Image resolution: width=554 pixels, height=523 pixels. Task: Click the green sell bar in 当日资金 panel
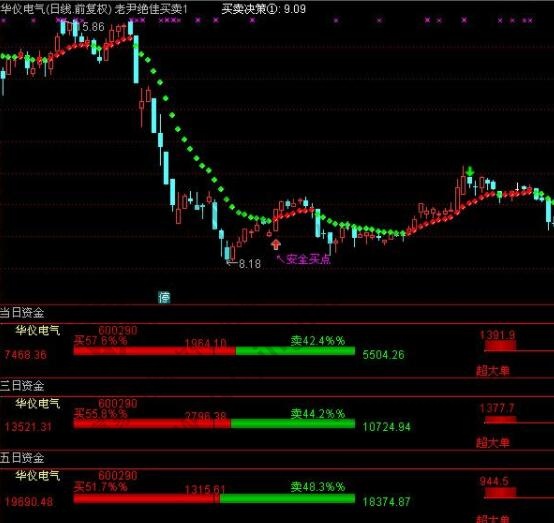(295, 351)
